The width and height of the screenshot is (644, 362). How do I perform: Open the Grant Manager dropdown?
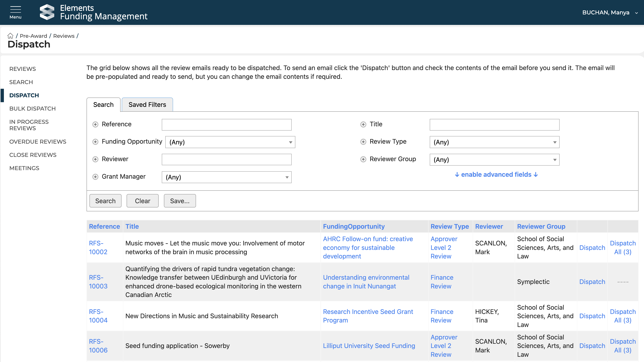227,177
